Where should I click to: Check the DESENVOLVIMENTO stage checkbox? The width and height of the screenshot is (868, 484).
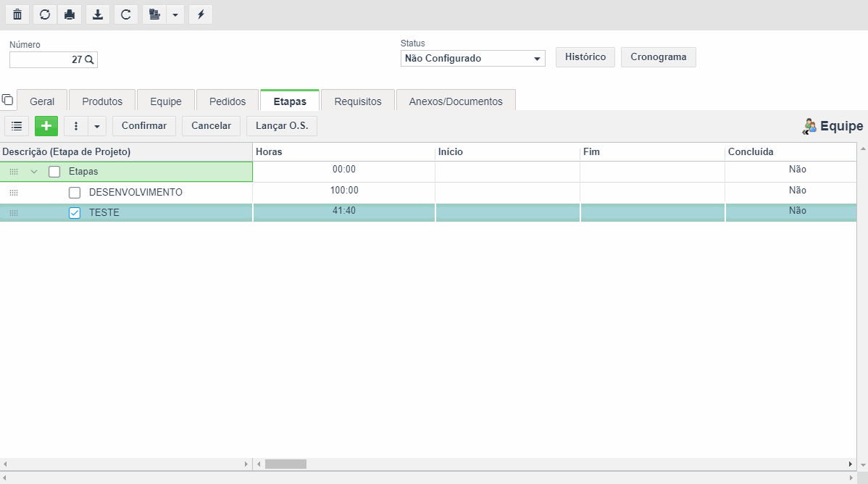pyautogui.click(x=75, y=193)
